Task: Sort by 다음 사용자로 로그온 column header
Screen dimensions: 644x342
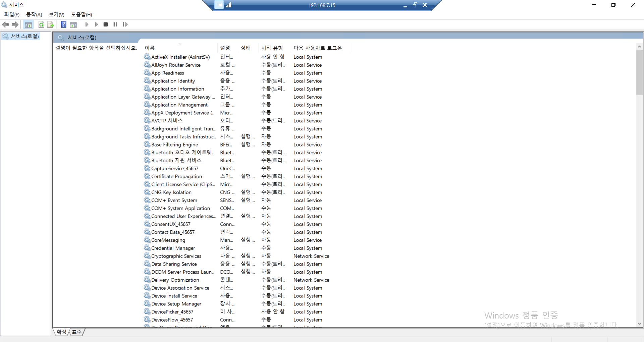Action: pos(320,48)
